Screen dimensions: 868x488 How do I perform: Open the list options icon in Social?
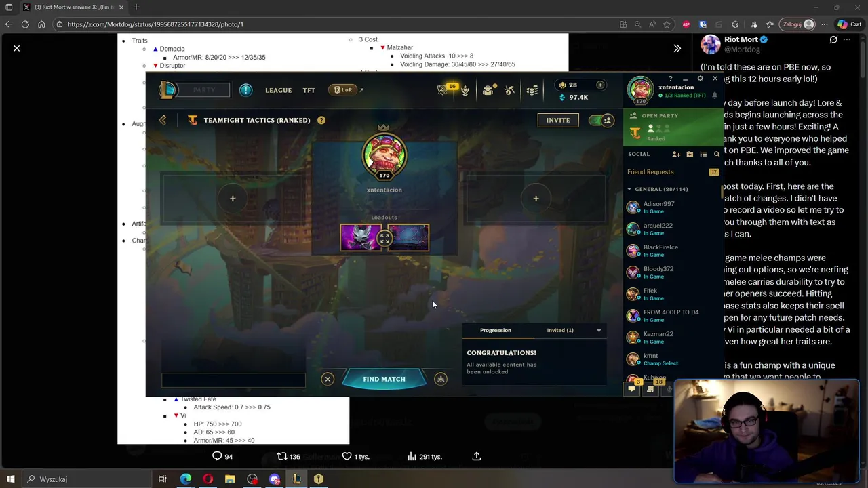703,154
